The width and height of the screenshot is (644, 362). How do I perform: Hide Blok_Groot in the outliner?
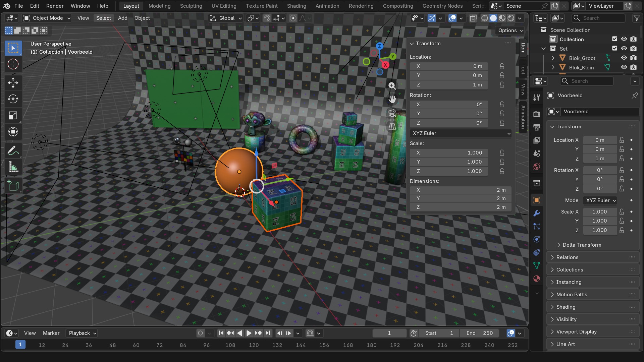coord(624,58)
